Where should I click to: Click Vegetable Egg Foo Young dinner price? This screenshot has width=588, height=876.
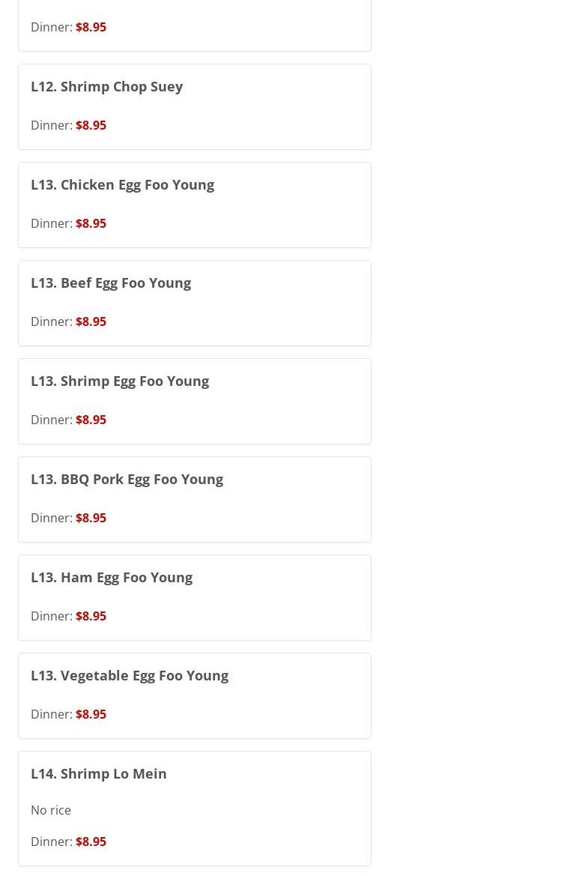click(91, 715)
